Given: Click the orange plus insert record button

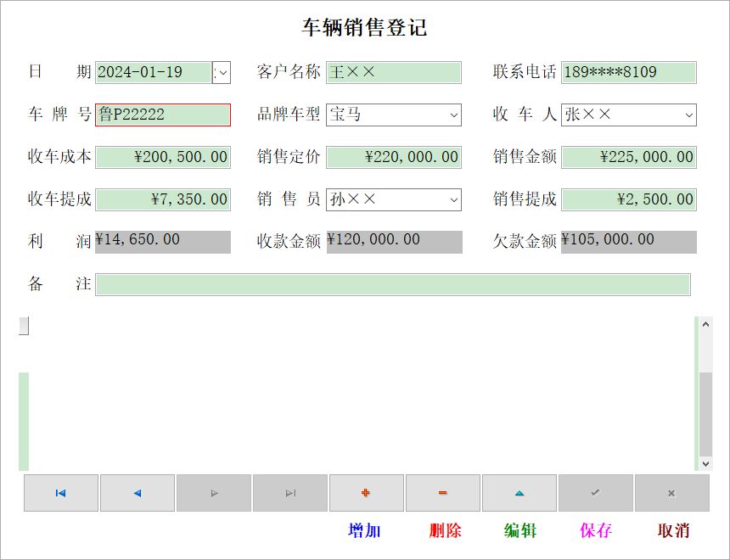Looking at the screenshot, I should pyautogui.click(x=367, y=493).
